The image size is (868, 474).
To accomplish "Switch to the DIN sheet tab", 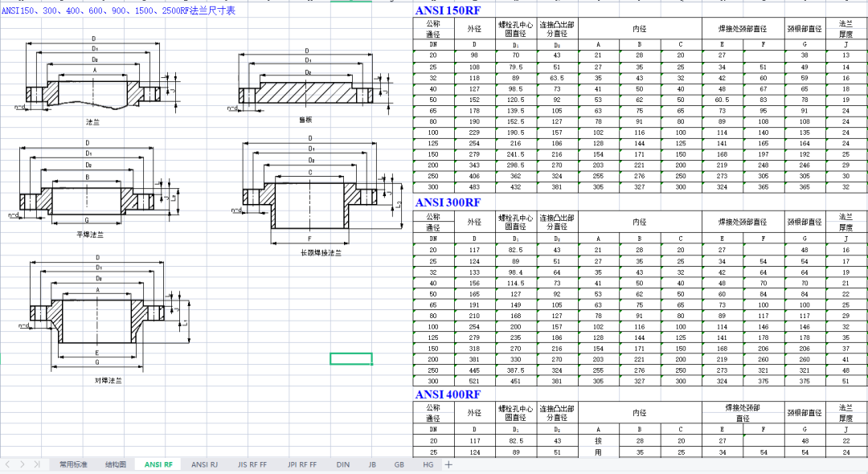I will click(x=342, y=464).
